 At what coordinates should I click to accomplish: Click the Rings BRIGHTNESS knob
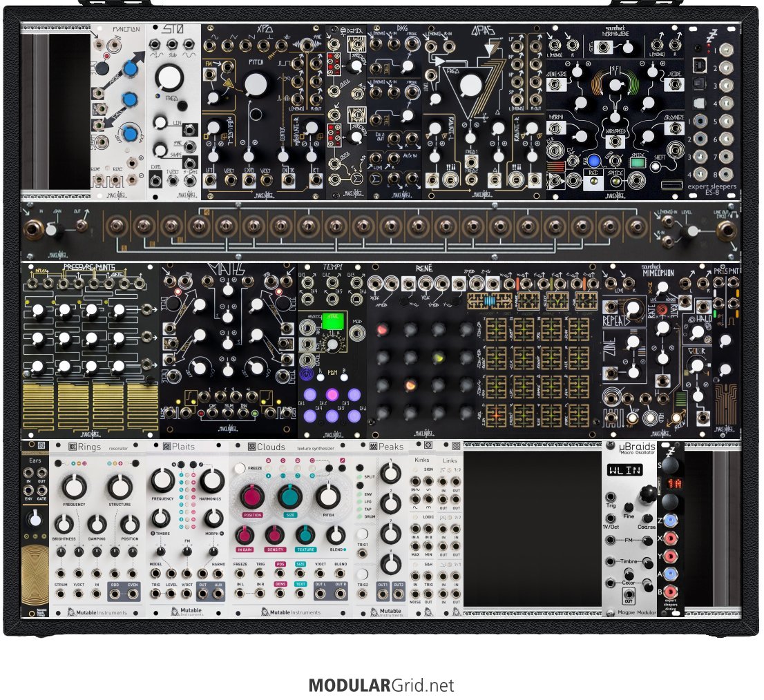64,524
